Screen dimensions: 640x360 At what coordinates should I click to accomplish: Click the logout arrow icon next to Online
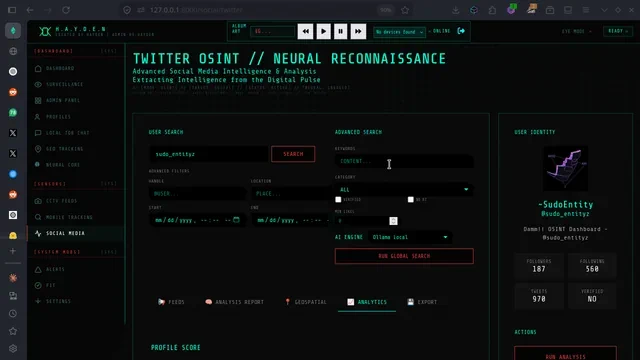click(x=461, y=31)
